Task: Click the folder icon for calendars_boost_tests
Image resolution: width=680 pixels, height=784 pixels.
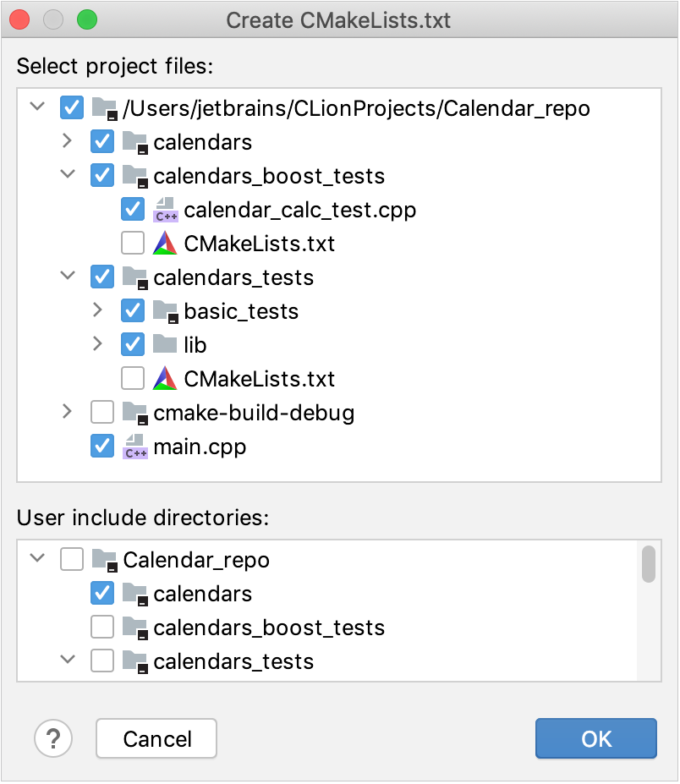Action: (x=134, y=175)
